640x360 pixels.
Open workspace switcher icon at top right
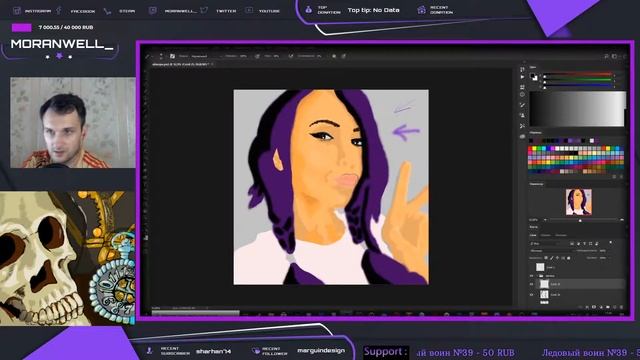tap(614, 56)
